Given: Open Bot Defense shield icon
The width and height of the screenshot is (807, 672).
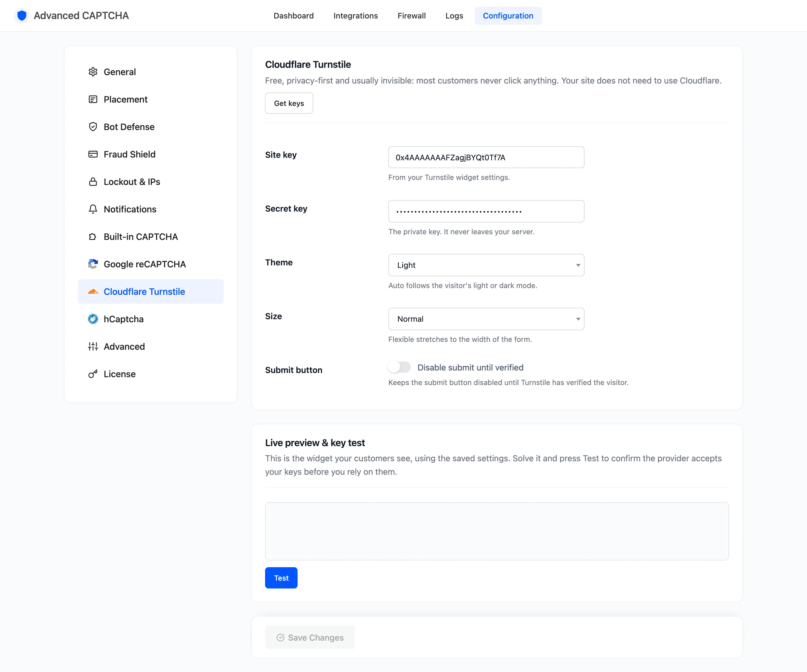Looking at the screenshot, I should click(x=93, y=127).
